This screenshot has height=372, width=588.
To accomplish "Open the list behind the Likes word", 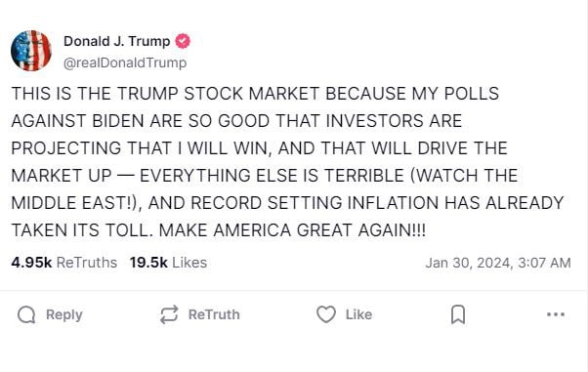I will (x=189, y=263).
